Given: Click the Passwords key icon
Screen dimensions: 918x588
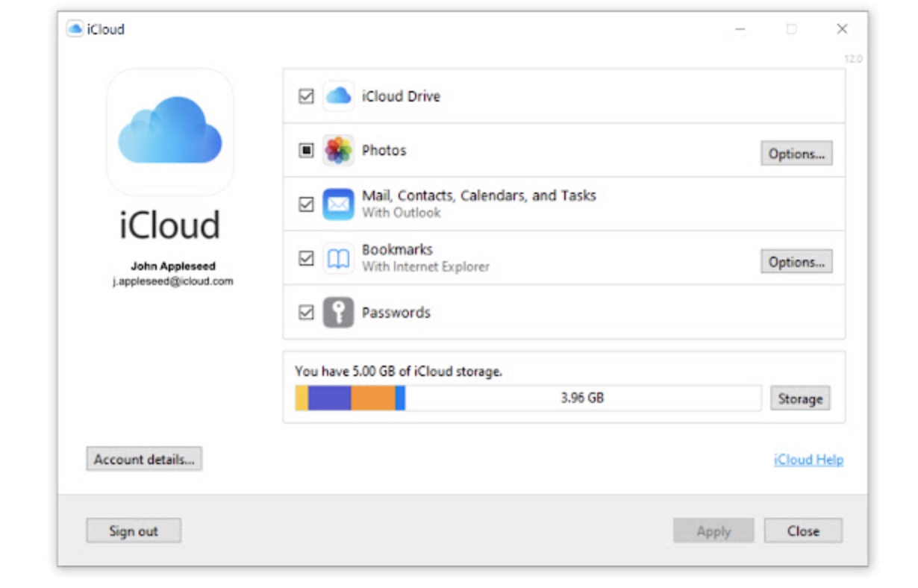Looking at the screenshot, I should 338,313.
